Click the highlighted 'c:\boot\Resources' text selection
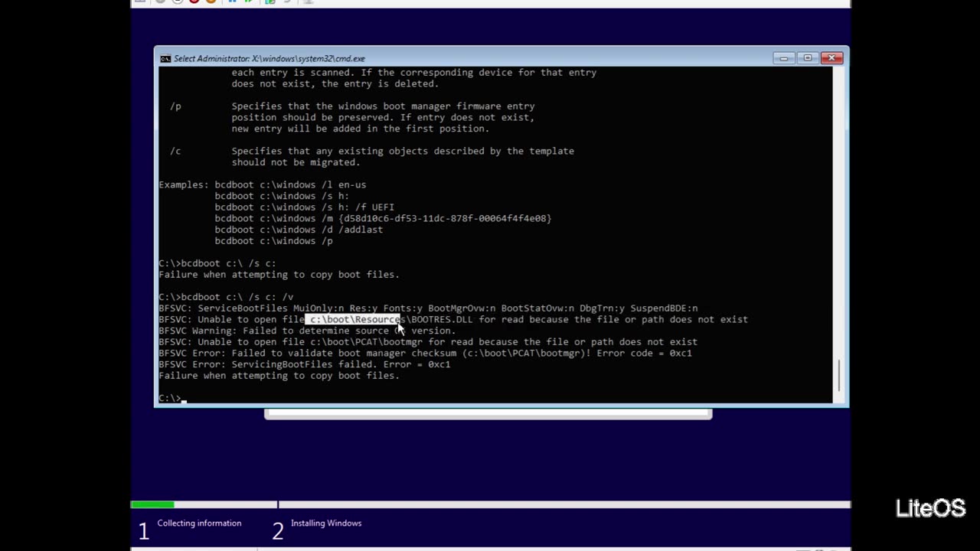This screenshot has width=980, height=551. [x=354, y=319]
